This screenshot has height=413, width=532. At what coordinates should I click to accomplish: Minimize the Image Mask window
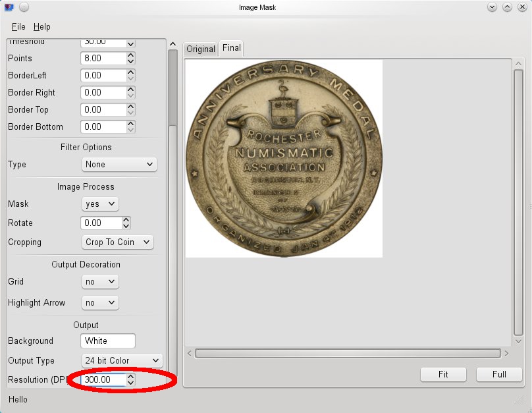pyautogui.click(x=492, y=7)
